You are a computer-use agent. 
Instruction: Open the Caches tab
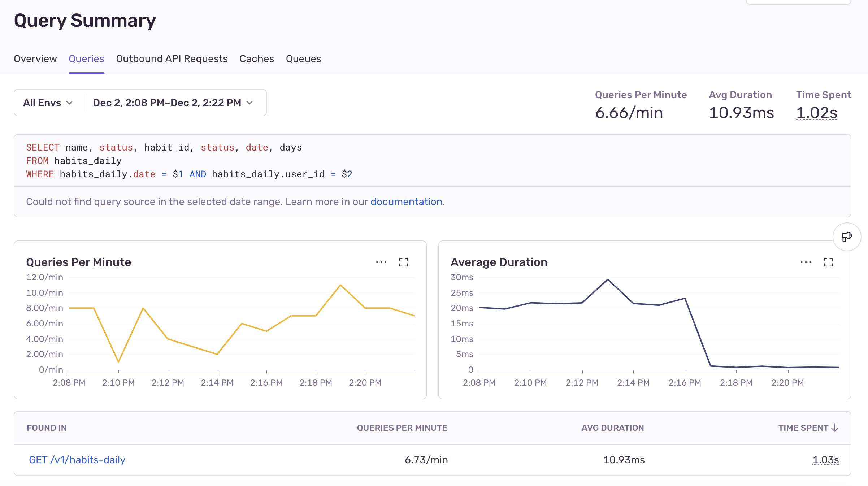tap(257, 59)
